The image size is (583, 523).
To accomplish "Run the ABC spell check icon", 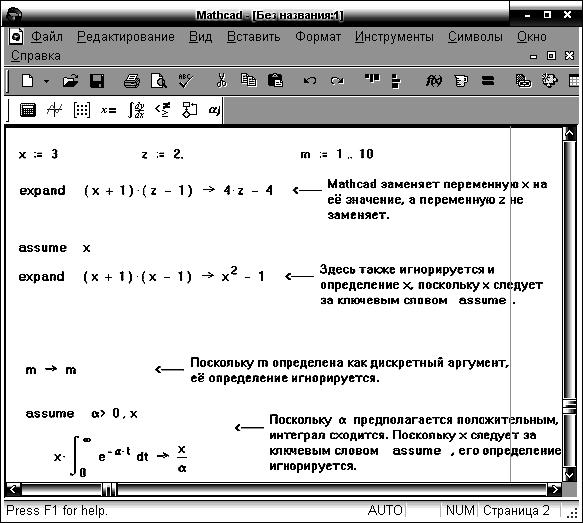I will [x=186, y=80].
